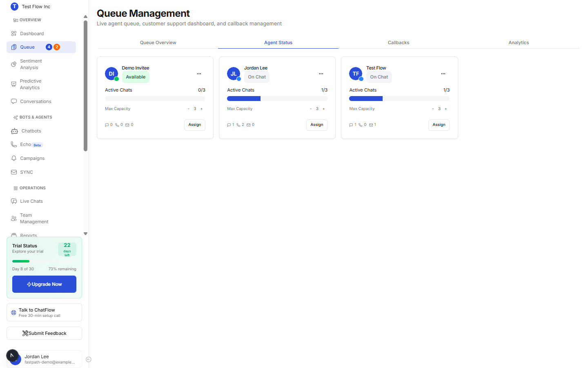Click Demo Invitee's active chats progress bar
This screenshot has height=368, width=588.
155,99
